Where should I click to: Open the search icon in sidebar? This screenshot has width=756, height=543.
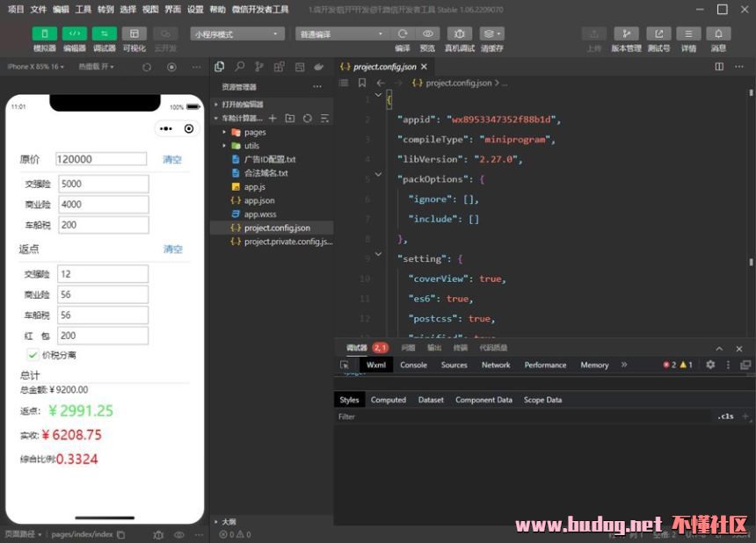pos(240,67)
